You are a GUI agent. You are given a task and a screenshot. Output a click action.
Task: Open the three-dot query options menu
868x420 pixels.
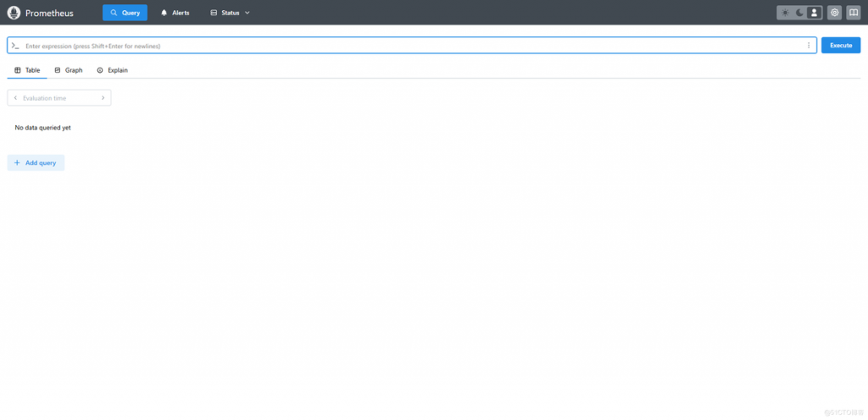click(809, 46)
